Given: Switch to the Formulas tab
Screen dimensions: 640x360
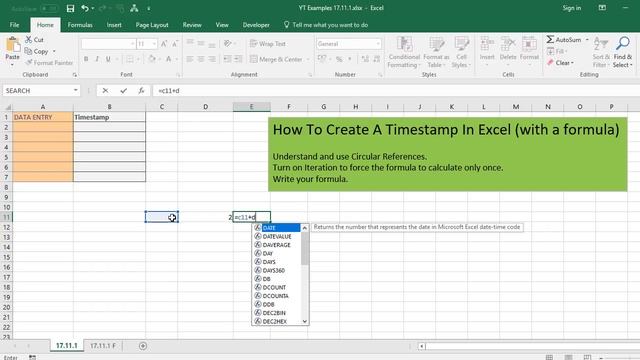Looking at the screenshot, I should pos(80,25).
